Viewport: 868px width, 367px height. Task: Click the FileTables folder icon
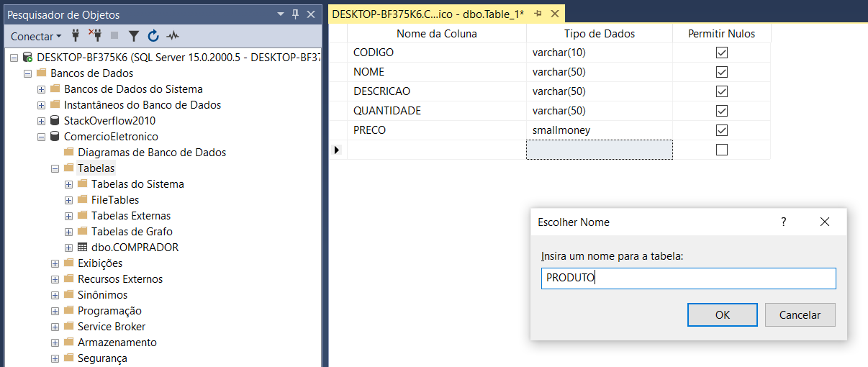pos(82,199)
